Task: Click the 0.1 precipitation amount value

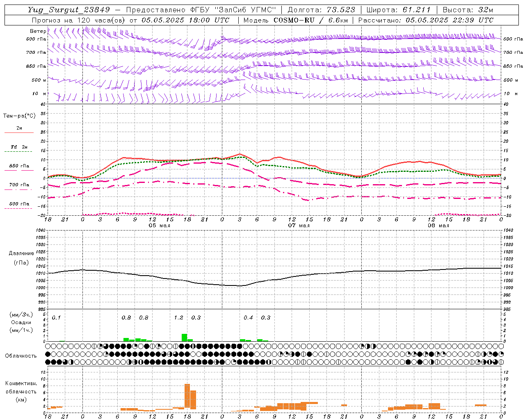Action: [x=57, y=318]
